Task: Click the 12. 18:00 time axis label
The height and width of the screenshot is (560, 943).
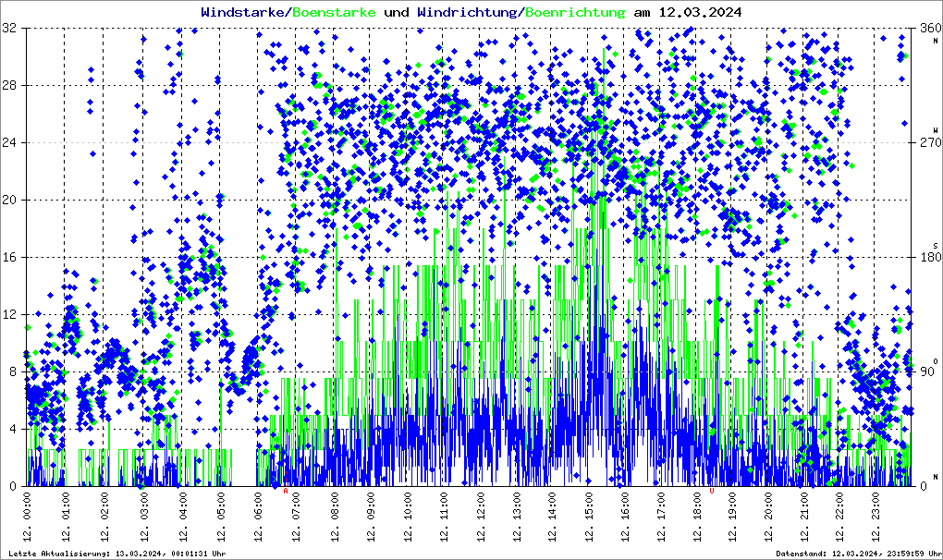Action: (x=697, y=517)
